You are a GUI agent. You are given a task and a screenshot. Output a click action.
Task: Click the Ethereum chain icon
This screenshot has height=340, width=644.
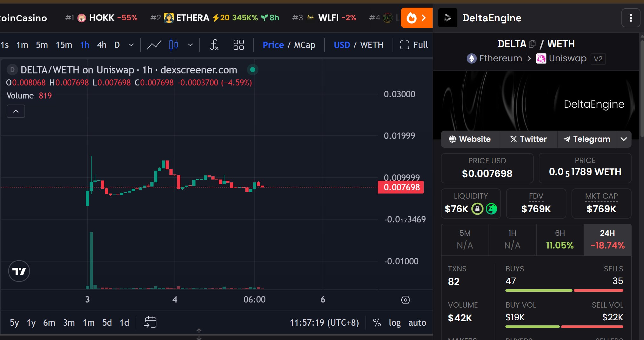pyautogui.click(x=471, y=58)
